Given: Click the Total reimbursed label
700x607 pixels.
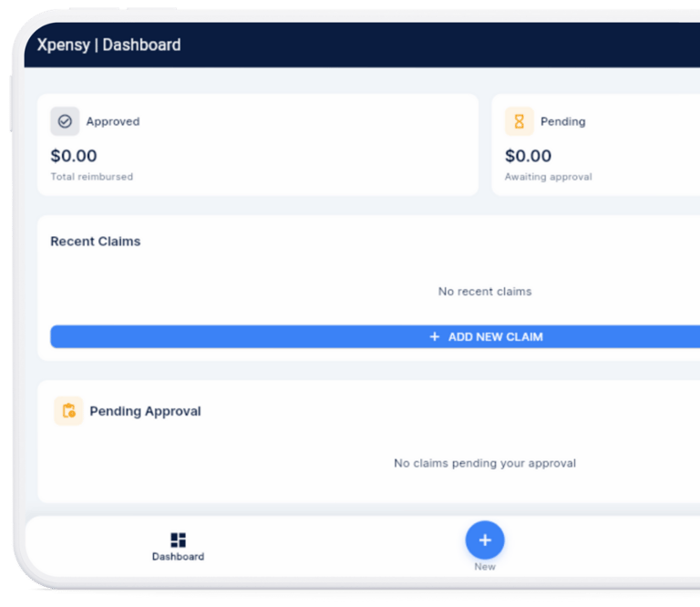Looking at the screenshot, I should pyautogui.click(x=91, y=177).
